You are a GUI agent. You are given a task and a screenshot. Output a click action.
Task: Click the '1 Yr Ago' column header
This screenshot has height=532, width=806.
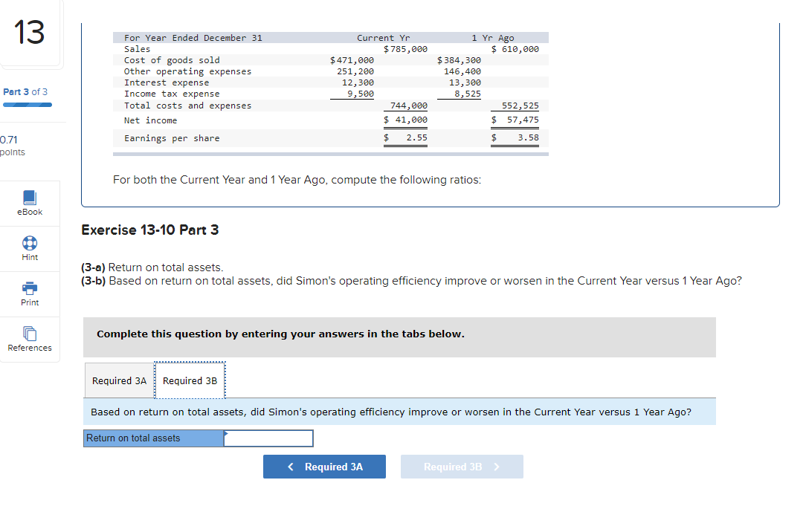(493, 38)
